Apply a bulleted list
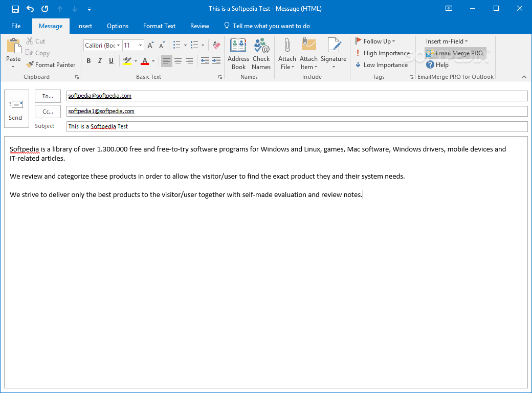The width and height of the screenshot is (532, 393). 177,45
